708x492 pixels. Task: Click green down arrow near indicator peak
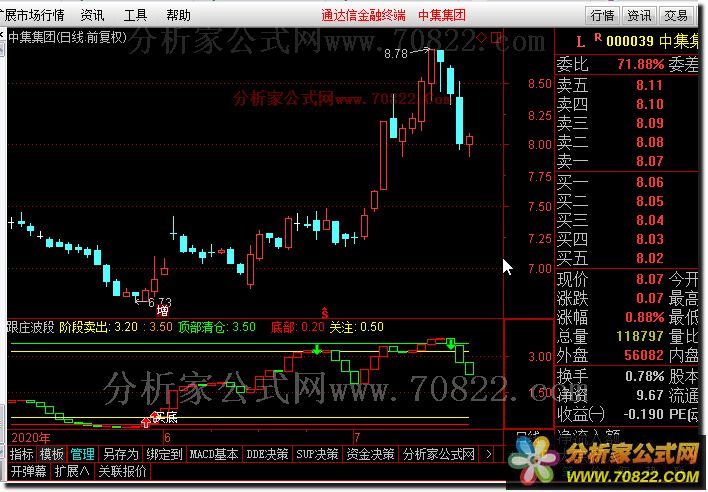(x=451, y=344)
